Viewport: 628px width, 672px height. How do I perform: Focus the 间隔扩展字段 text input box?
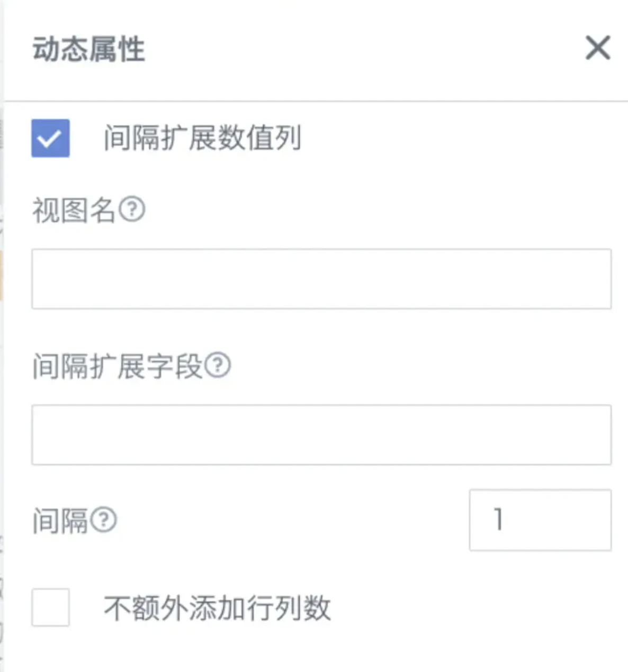click(x=321, y=435)
